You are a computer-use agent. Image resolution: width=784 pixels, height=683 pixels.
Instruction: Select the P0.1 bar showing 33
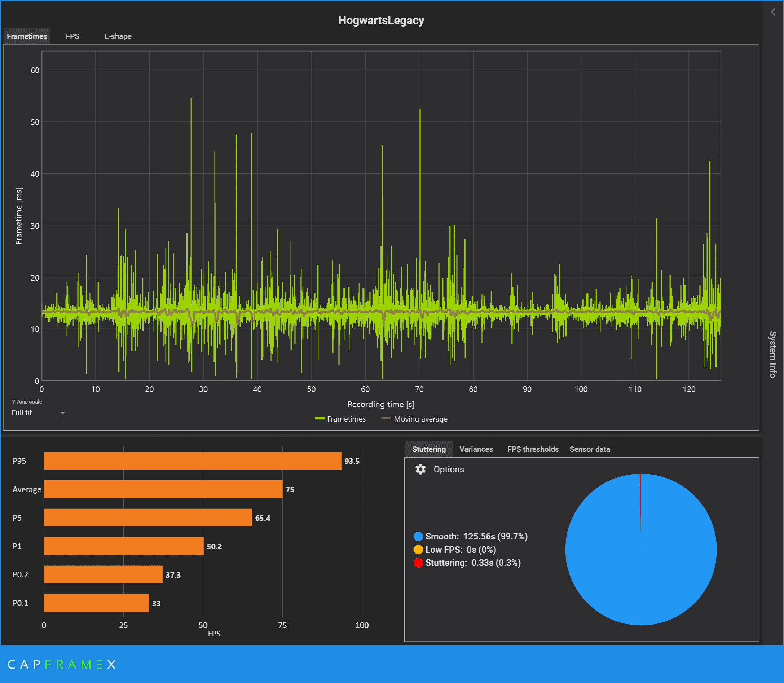96,603
